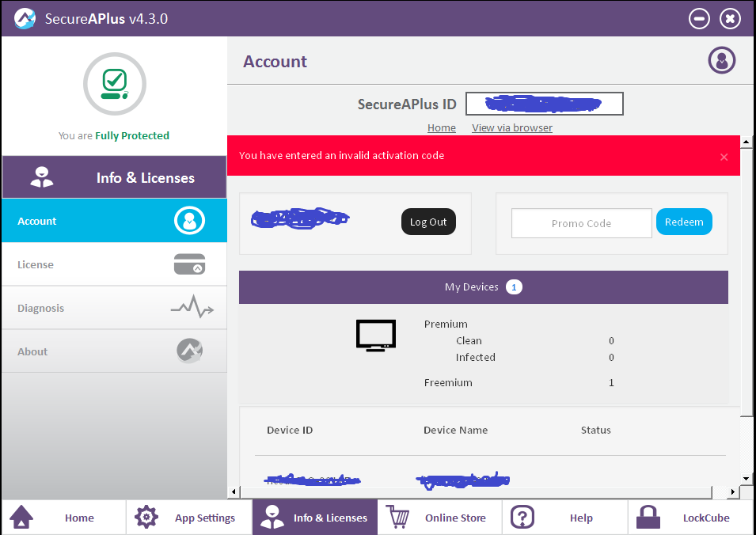Click the LockCube padlock icon
This screenshot has width=756, height=535.
pos(648,517)
